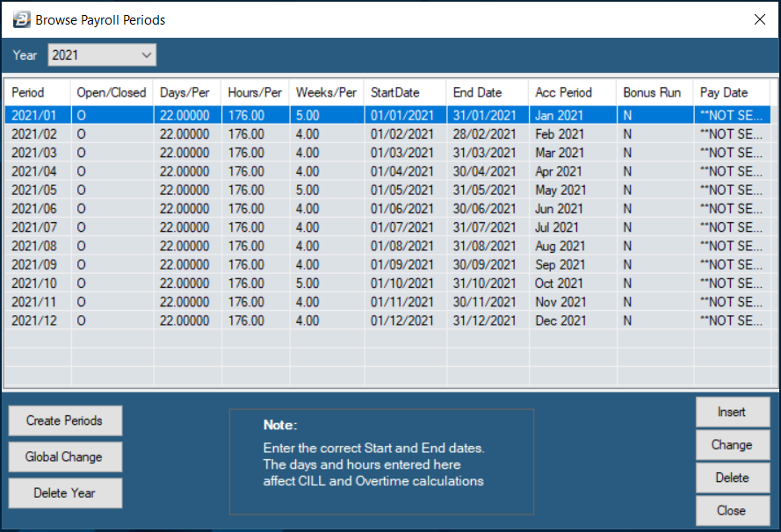This screenshot has height=532, width=781.
Task: Click start date 01/04/2021
Action: tap(402, 171)
